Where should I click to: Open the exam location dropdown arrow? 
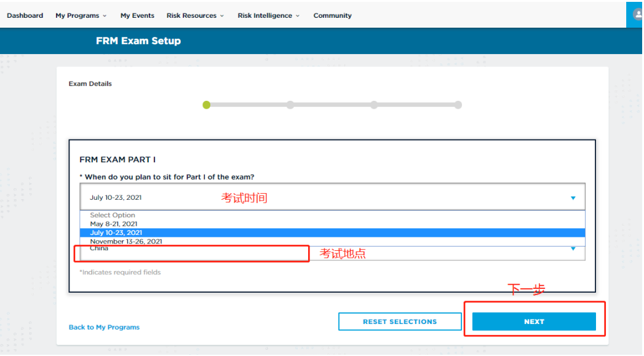tap(573, 249)
